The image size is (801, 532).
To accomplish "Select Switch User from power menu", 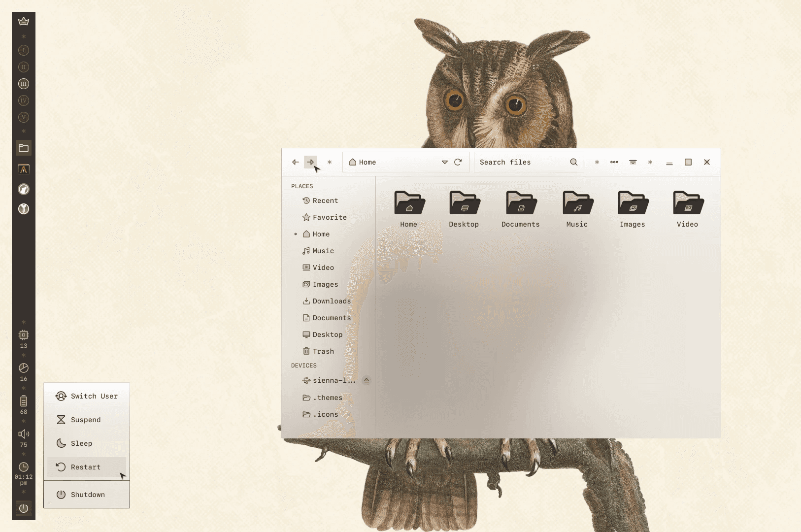I will click(x=87, y=396).
